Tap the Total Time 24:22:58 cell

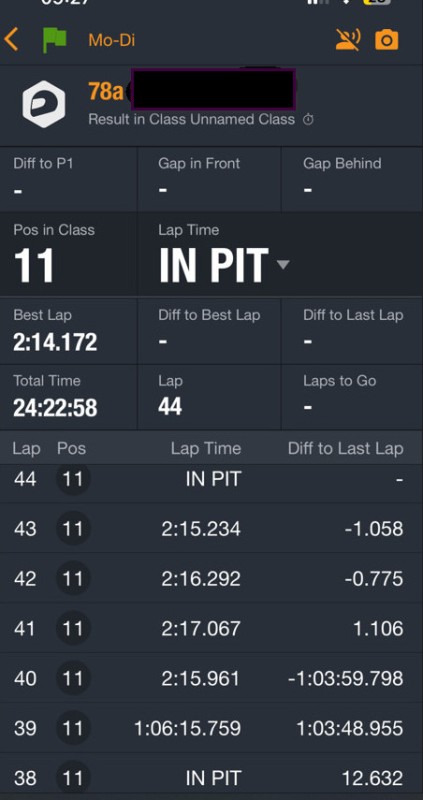pyautogui.click(x=68, y=397)
